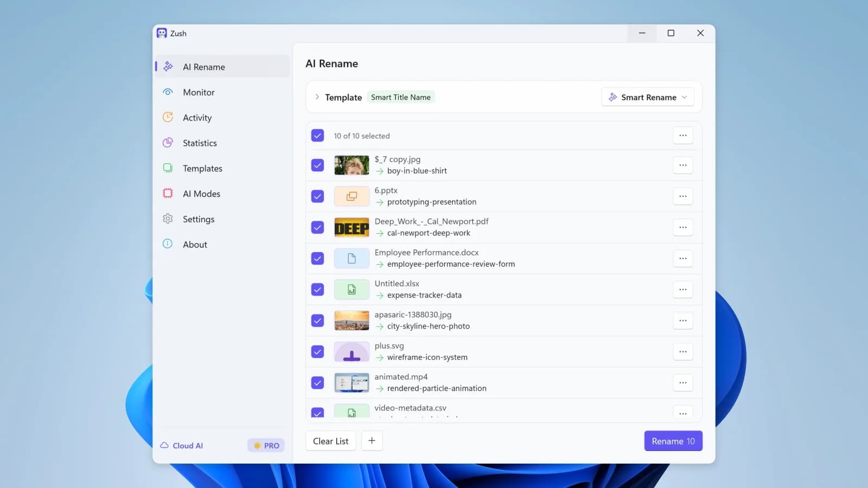Uncheck the Employee Performance.docx checkbox
Screen dimensions: 868x488
[317, 258]
